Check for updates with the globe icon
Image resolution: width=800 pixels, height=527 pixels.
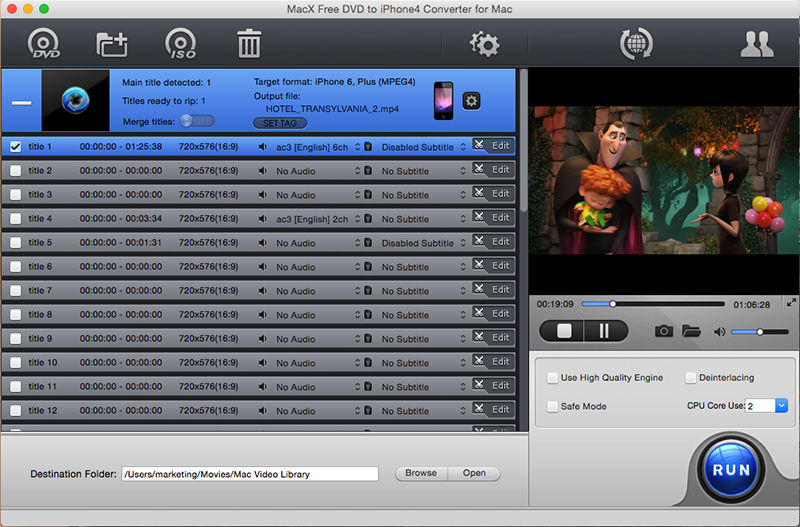click(x=636, y=43)
